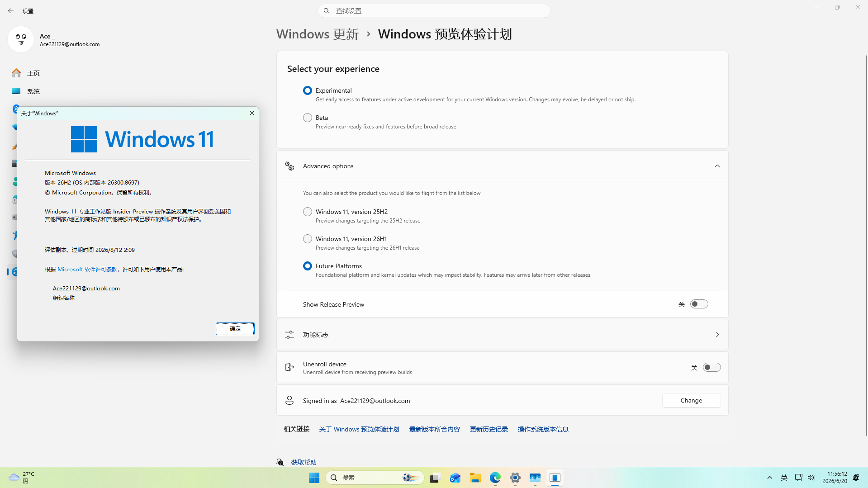Open Outlook from the taskbar

coord(455,478)
